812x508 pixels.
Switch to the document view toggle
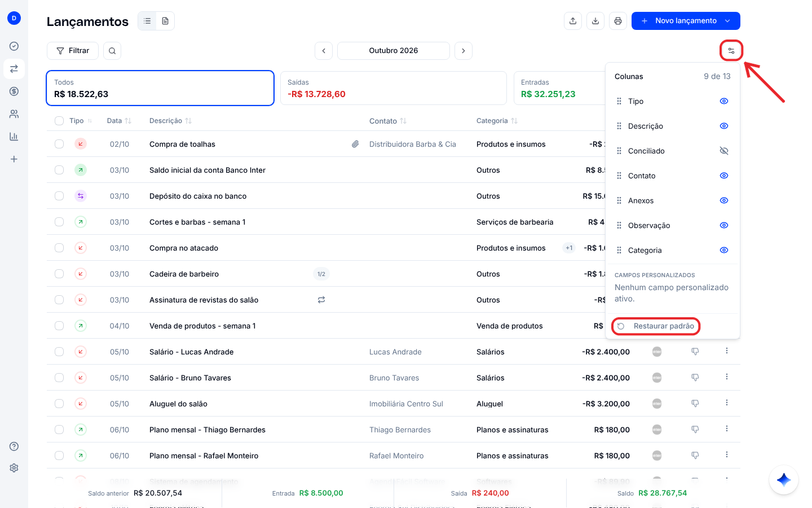(165, 21)
